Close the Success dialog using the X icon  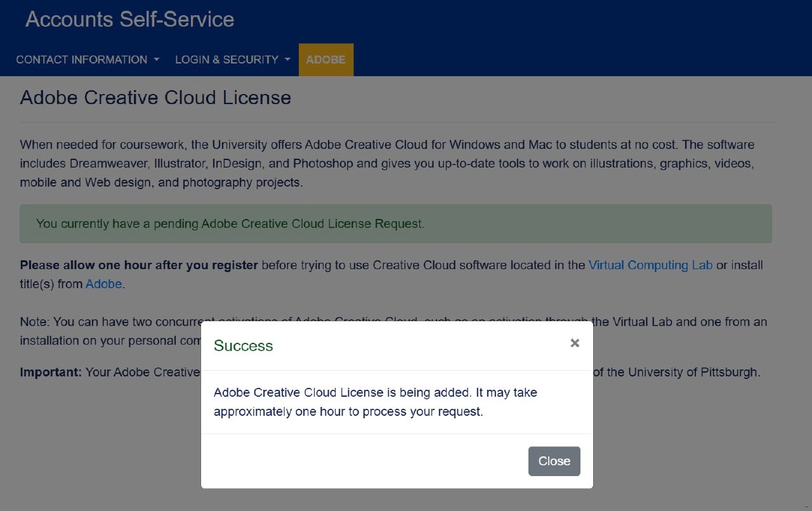point(575,343)
